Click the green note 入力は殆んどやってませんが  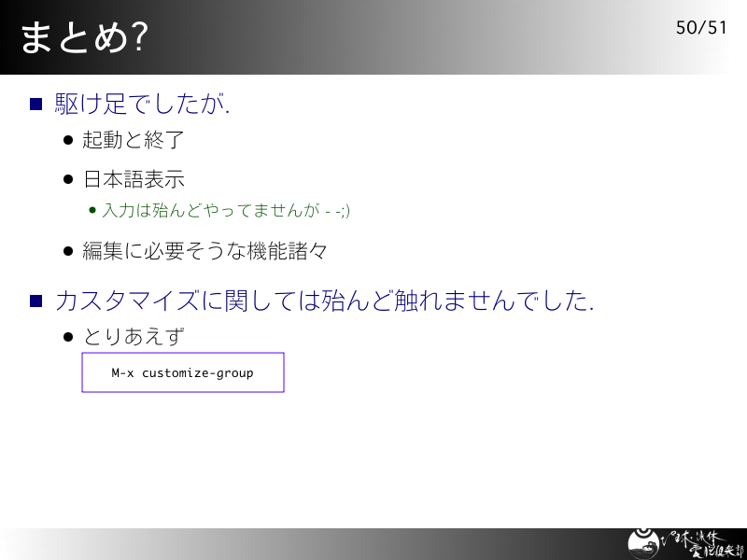click(x=226, y=210)
